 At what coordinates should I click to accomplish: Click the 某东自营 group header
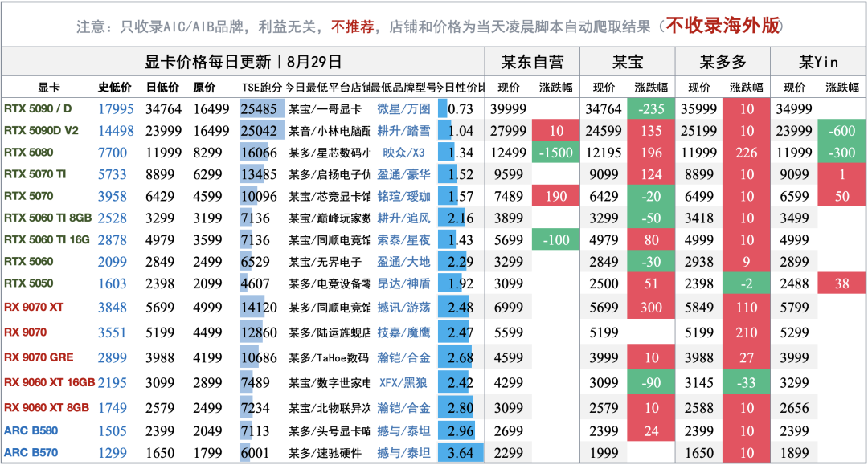tap(532, 62)
